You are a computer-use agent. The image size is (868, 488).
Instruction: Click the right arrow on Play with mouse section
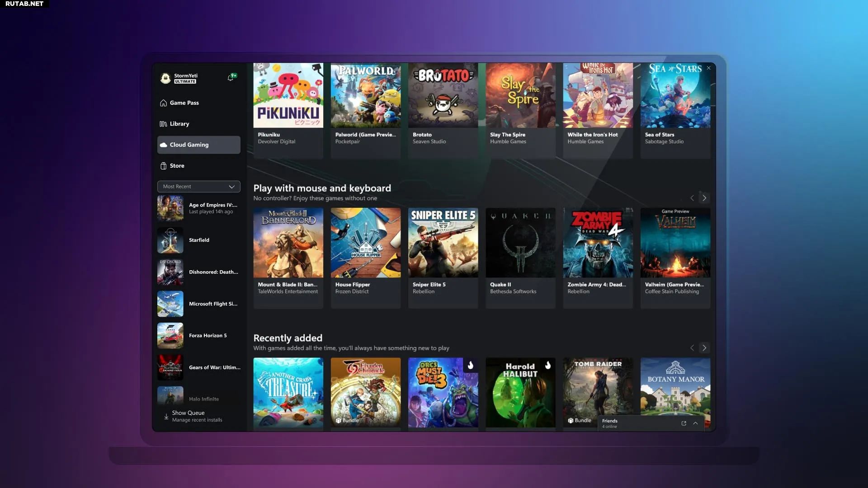(x=704, y=197)
